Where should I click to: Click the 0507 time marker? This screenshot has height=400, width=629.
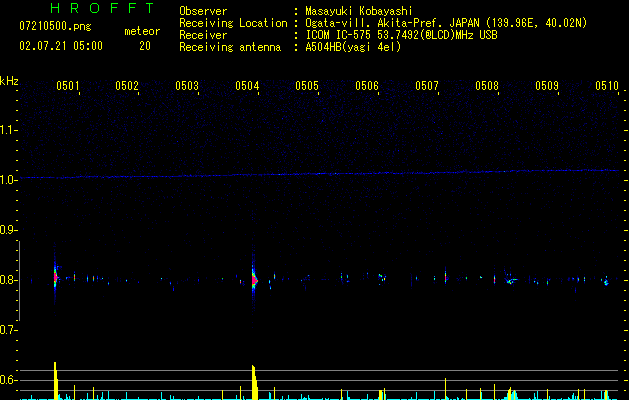[x=427, y=86]
